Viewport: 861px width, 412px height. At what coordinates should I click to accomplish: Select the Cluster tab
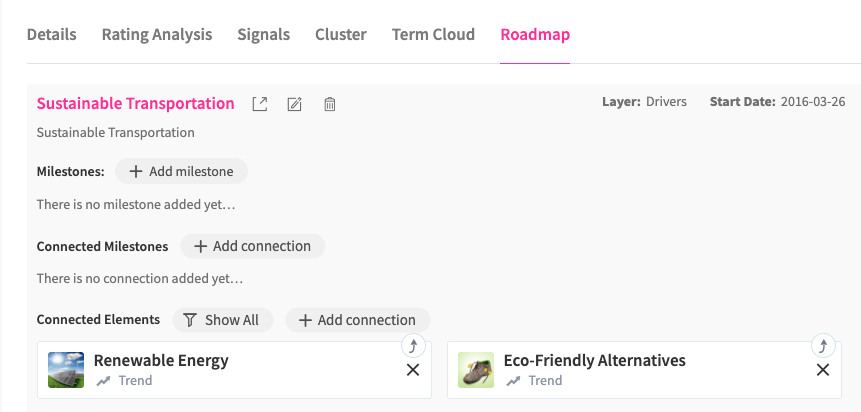click(x=341, y=34)
